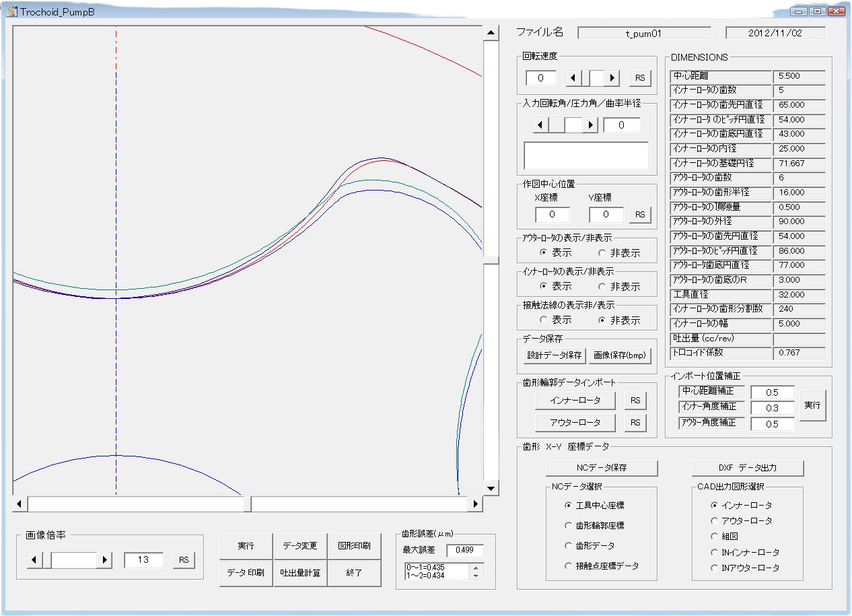Select 歯形輪郭座標 NC data option

tap(569, 526)
